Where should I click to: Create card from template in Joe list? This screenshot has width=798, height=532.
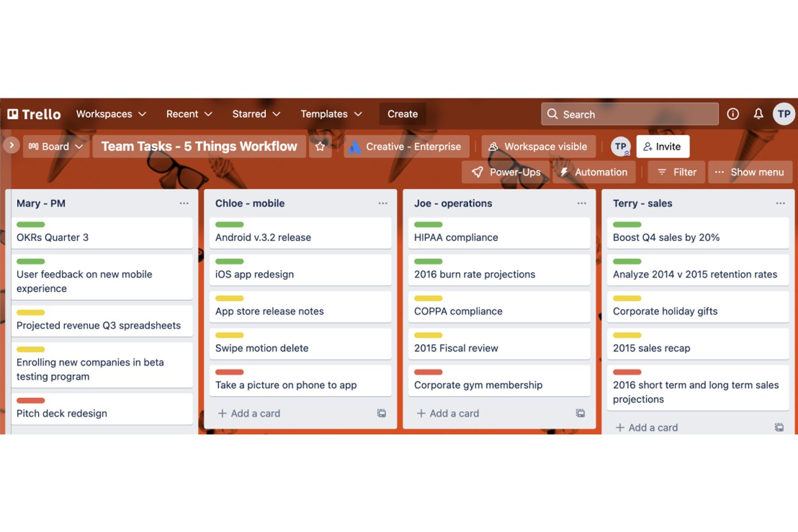(580, 413)
